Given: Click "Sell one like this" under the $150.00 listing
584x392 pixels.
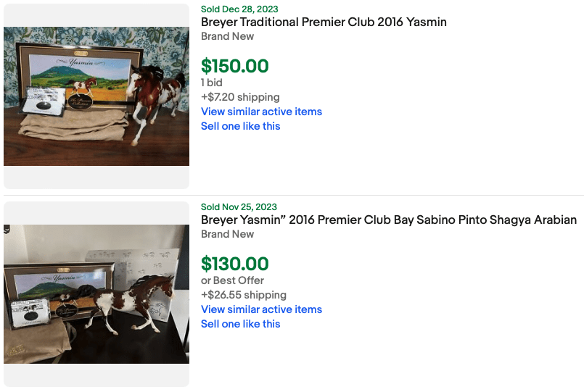Looking at the screenshot, I should [x=240, y=126].
